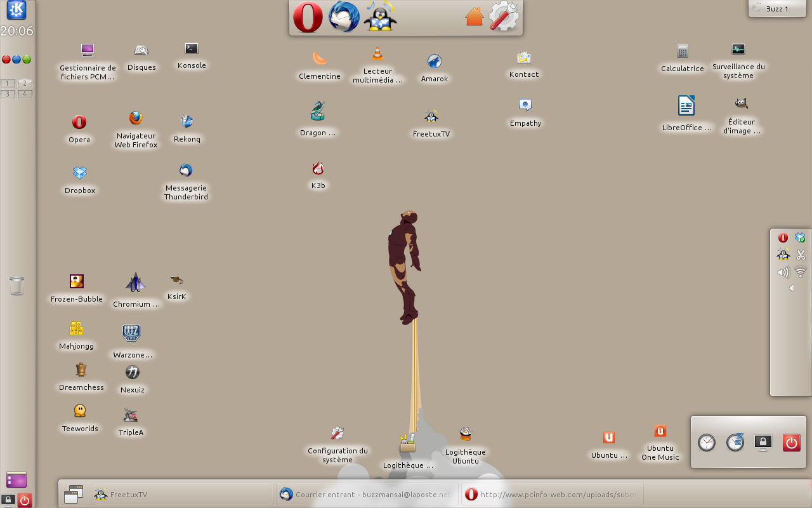The width and height of the screenshot is (812, 508).
Task: Open Configuration du système icon
Action: (x=337, y=433)
